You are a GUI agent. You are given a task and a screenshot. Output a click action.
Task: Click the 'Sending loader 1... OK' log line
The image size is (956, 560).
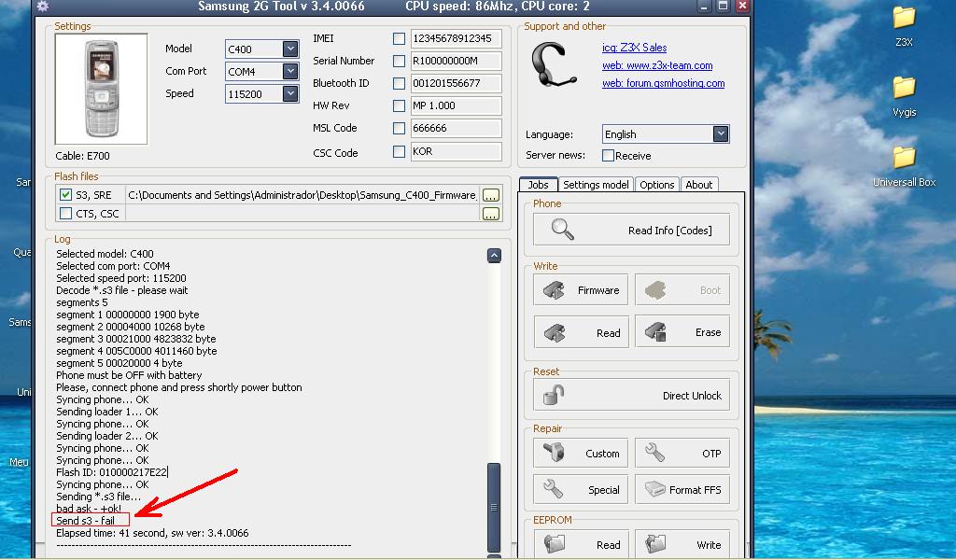pyautogui.click(x=106, y=412)
